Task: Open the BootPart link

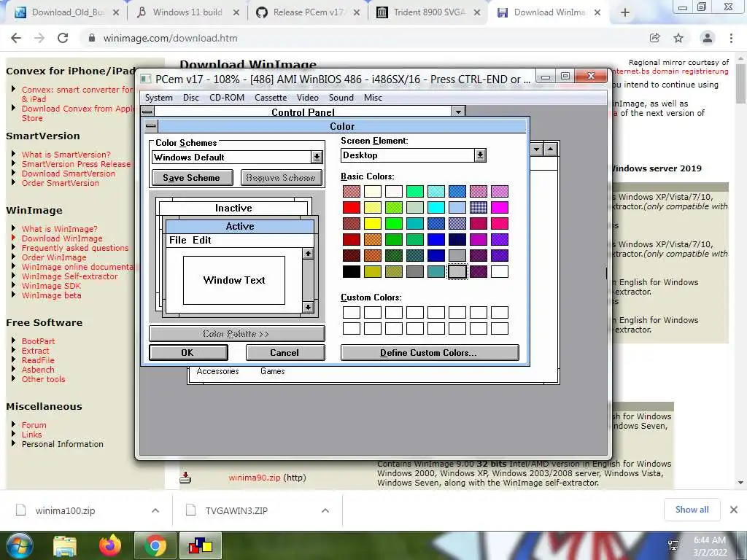Action: (38, 341)
